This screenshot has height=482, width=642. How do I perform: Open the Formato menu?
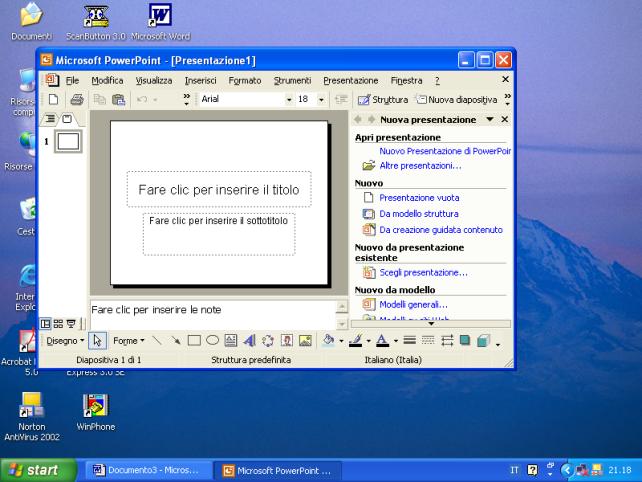pyautogui.click(x=245, y=81)
